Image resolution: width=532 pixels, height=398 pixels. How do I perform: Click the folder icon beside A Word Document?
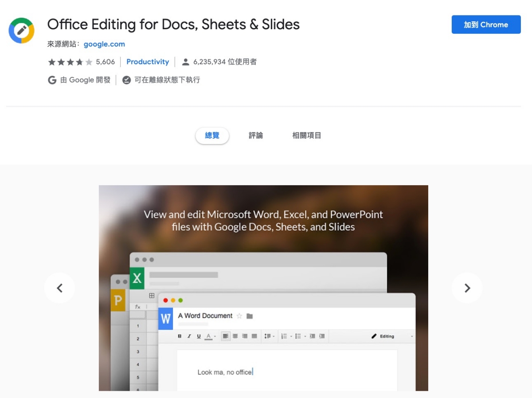250,316
